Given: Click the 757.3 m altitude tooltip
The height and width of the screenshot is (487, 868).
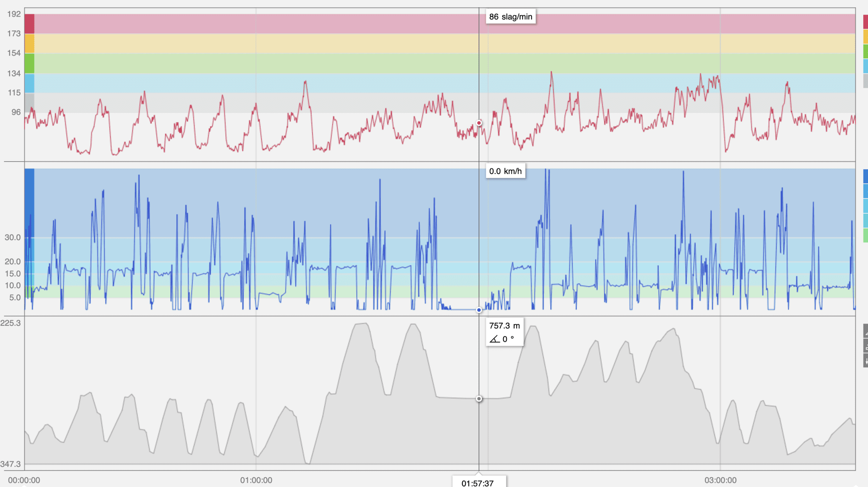Looking at the screenshot, I should click(504, 332).
